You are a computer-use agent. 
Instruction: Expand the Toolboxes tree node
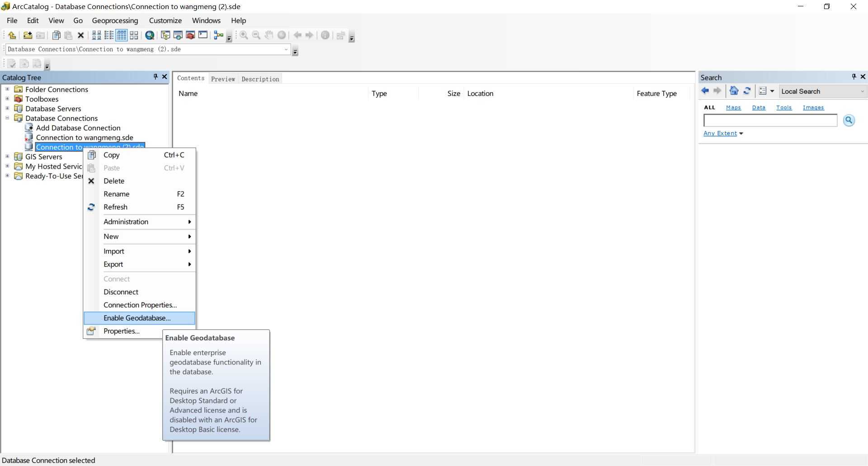pyautogui.click(x=7, y=99)
